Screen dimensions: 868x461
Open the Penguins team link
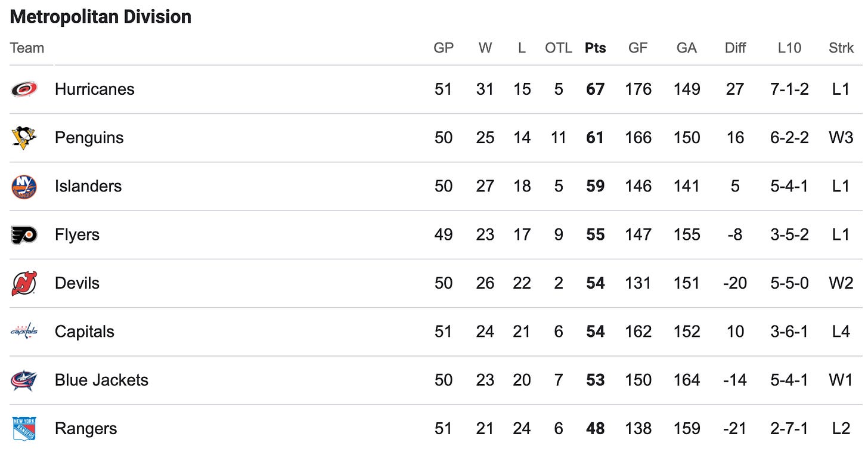[89, 138]
